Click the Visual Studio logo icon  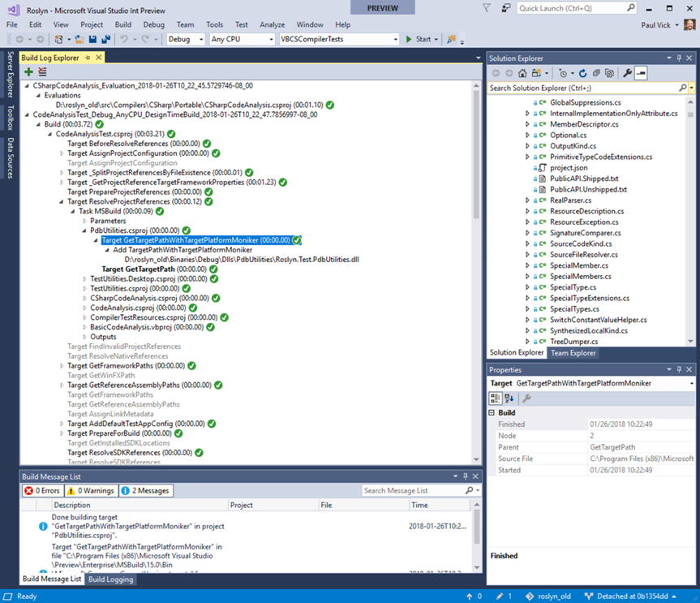tap(14, 10)
